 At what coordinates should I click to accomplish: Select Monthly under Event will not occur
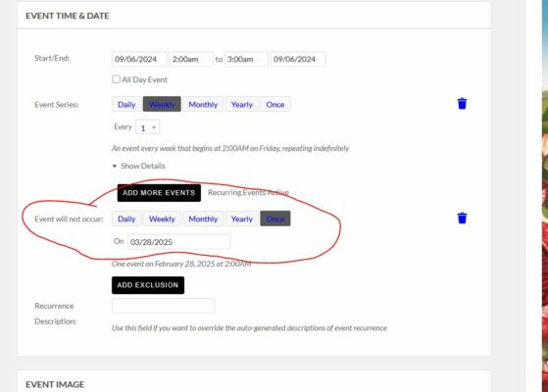coord(203,219)
